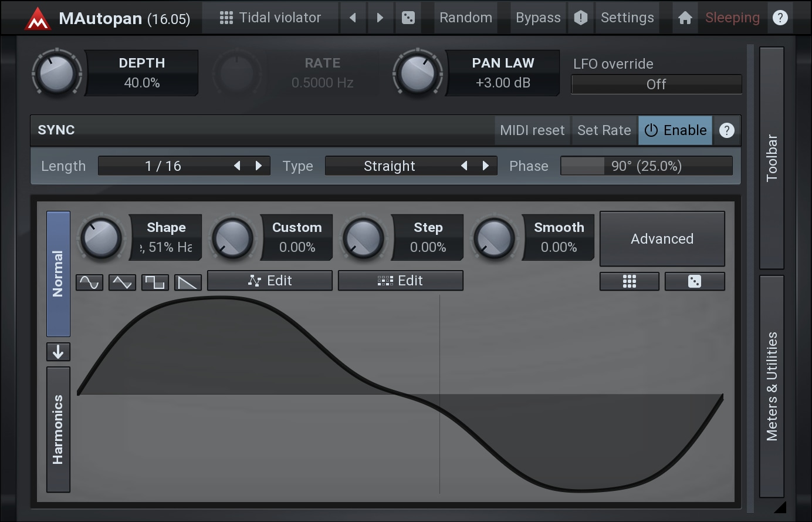The height and width of the screenshot is (522, 812).
Task: Select the triangle wave shape icon
Action: tap(122, 282)
